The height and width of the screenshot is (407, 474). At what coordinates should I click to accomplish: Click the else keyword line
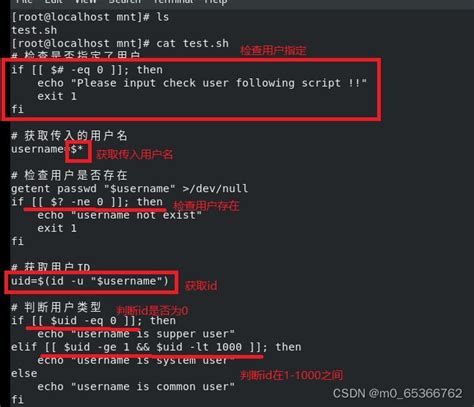tap(24, 374)
